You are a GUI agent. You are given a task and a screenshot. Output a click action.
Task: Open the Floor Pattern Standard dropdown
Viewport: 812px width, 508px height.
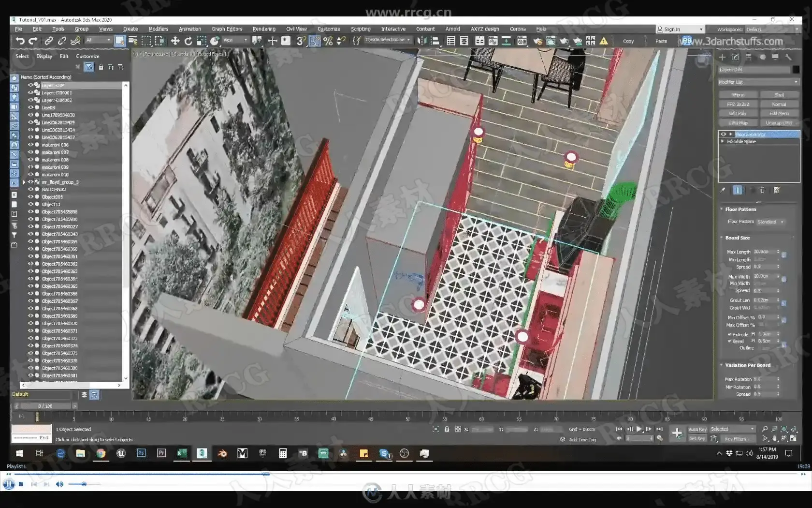point(770,222)
